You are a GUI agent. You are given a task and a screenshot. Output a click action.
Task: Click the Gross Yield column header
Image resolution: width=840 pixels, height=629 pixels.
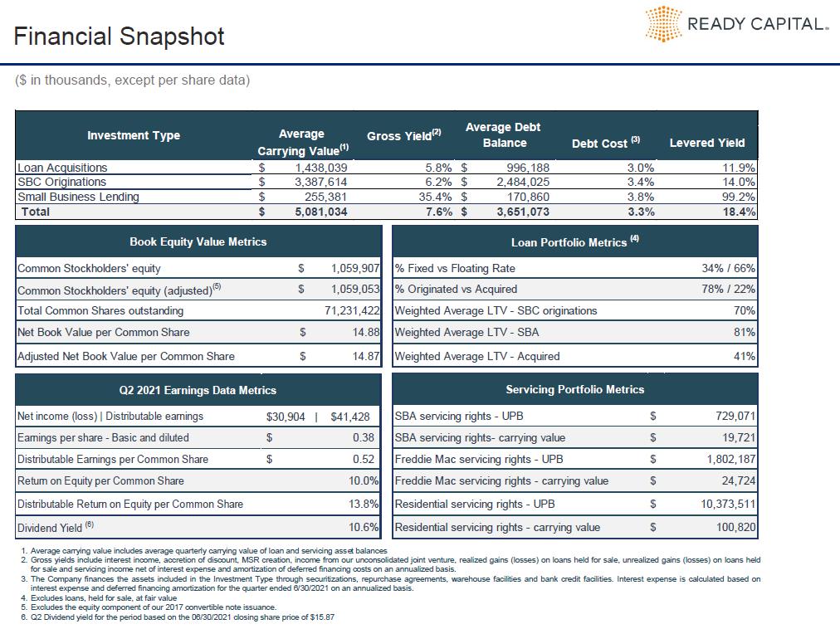click(x=404, y=135)
